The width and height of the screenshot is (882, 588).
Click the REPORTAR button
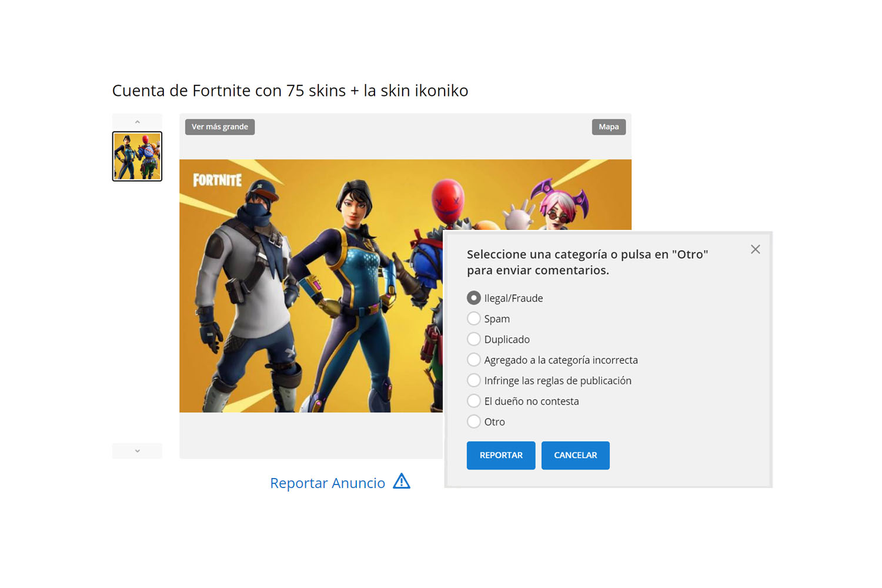coord(501,455)
